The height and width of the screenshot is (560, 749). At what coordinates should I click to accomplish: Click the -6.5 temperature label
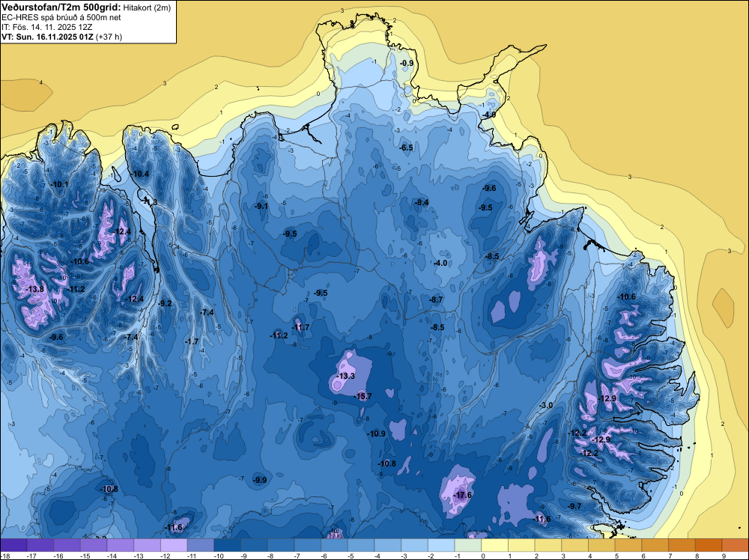(x=406, y=148)
